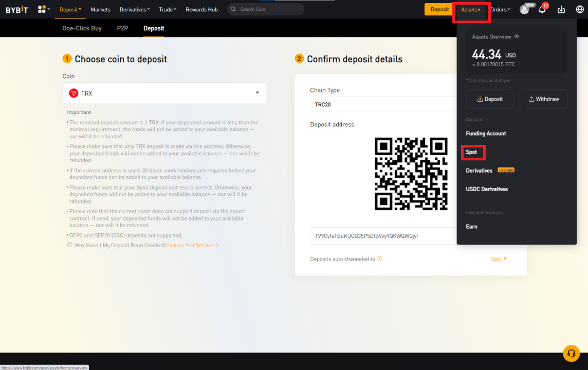Click the Bybit logo
The image size is (588, 370).
pyautogui.click(x=17, y=9)
